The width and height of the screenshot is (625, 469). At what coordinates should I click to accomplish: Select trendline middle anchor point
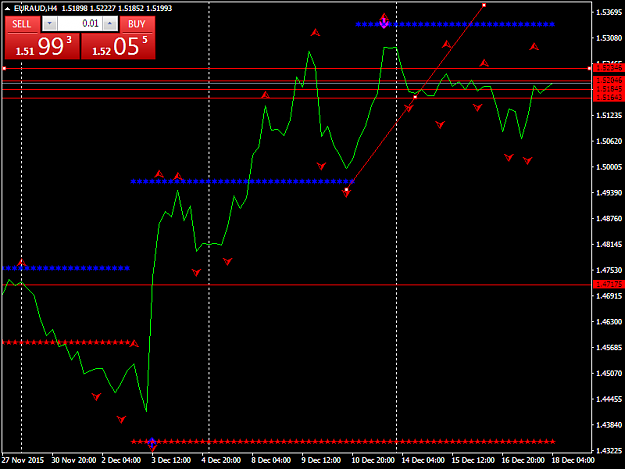415,97
